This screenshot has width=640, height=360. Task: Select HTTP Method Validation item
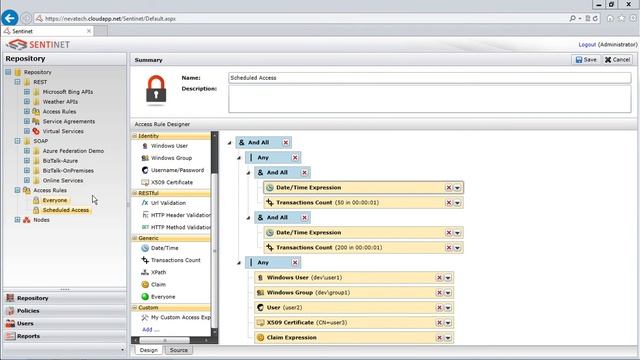(176, 227)
